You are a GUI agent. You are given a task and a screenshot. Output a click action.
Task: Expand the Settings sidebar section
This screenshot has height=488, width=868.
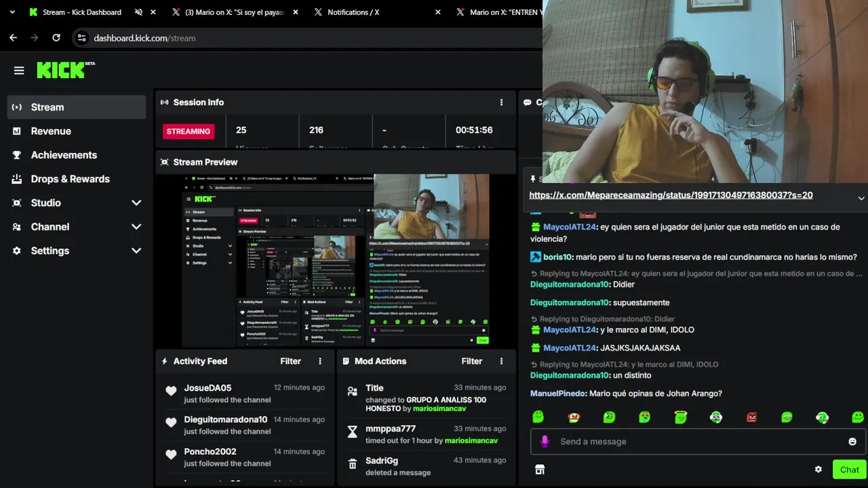136,251
